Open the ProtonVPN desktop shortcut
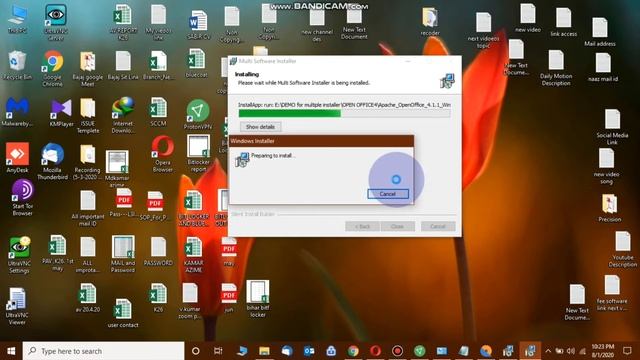 point(198,115)
